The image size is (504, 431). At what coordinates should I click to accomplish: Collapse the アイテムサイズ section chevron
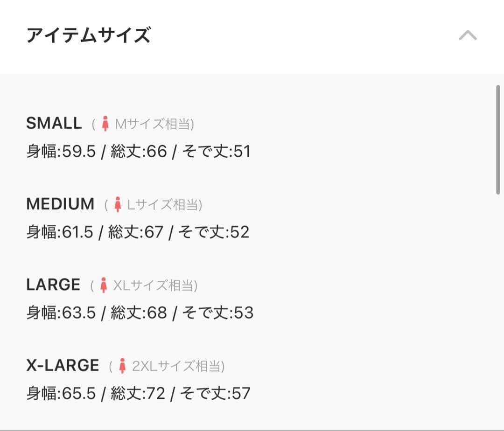tap(468, 35)
